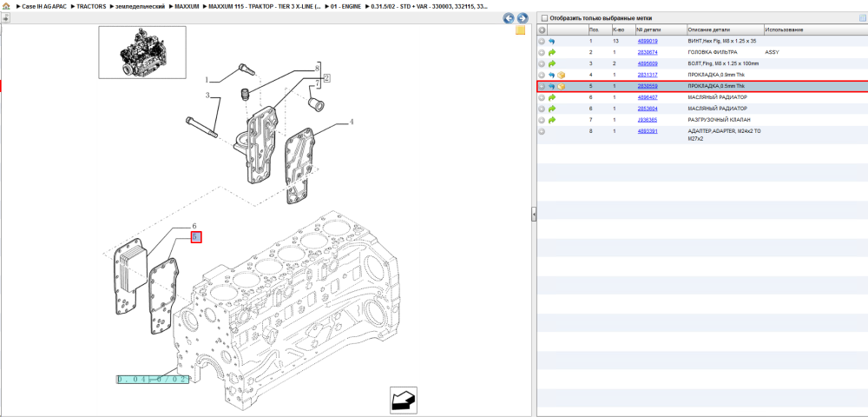Screen dimensions: 868x417
Task: Click the blue arrow for part 2830559
Action: (x=552, y=86)
